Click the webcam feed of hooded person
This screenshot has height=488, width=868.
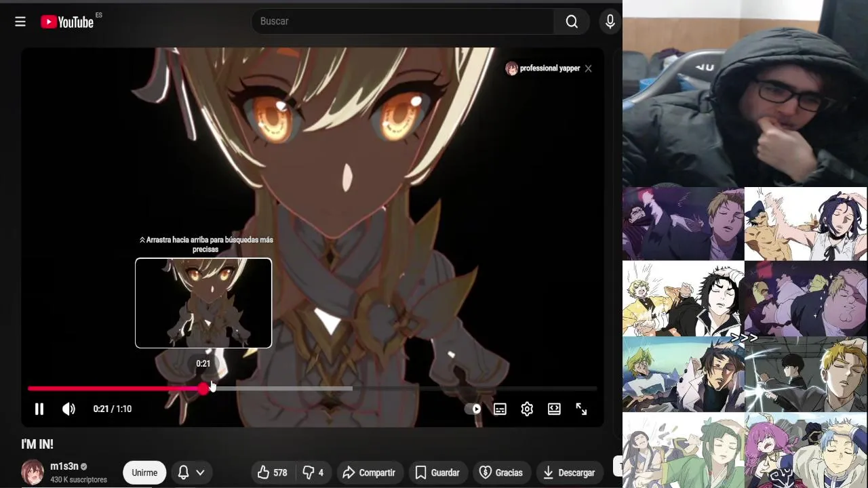pyautogui.click(x=745, y=94)
